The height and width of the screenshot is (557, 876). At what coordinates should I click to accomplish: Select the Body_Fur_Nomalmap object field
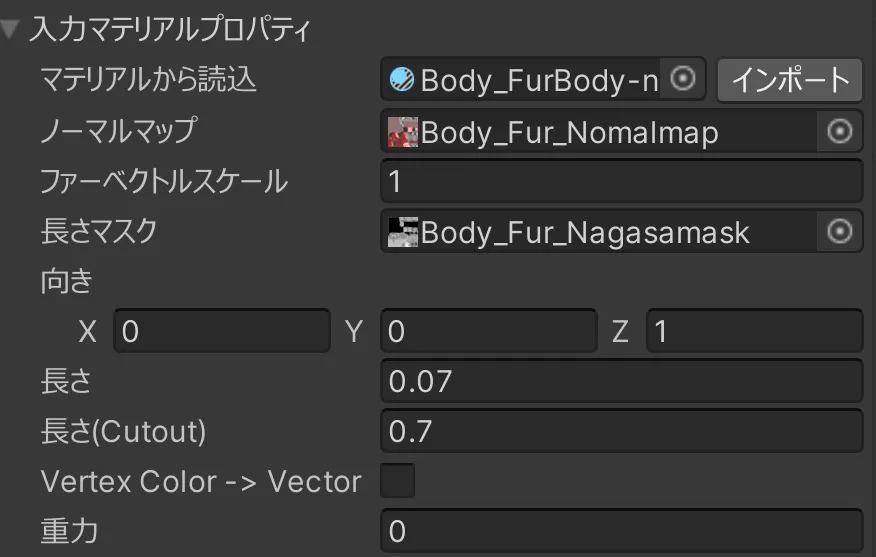pos(600,132)
